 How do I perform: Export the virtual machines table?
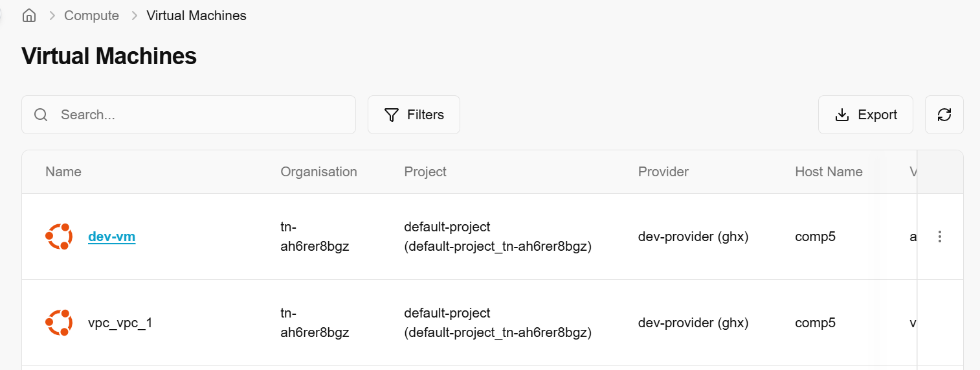pyautogui.click(x=865, y=115)
